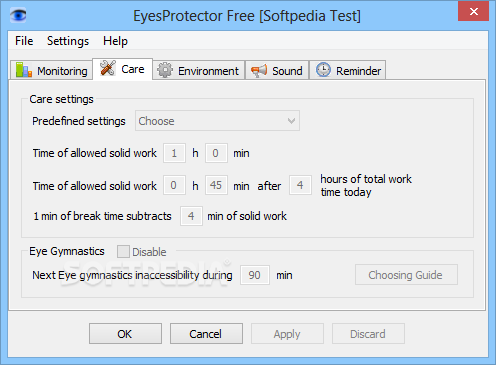Viewport: 496px width, 365px height.
Task: Click the eye app icon in title bar
Action: pos(18,15)
